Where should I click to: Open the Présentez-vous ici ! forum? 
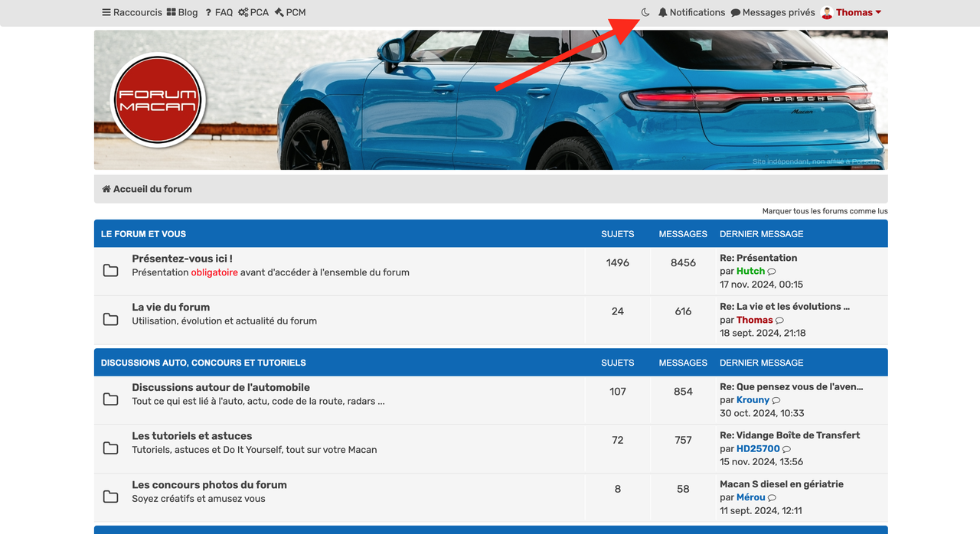point(182,259)
